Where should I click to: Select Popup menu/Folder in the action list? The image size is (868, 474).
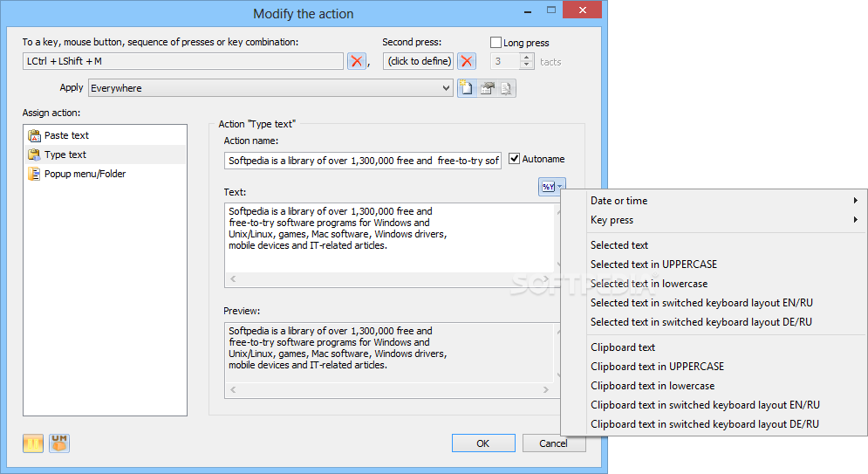point(106,174)
